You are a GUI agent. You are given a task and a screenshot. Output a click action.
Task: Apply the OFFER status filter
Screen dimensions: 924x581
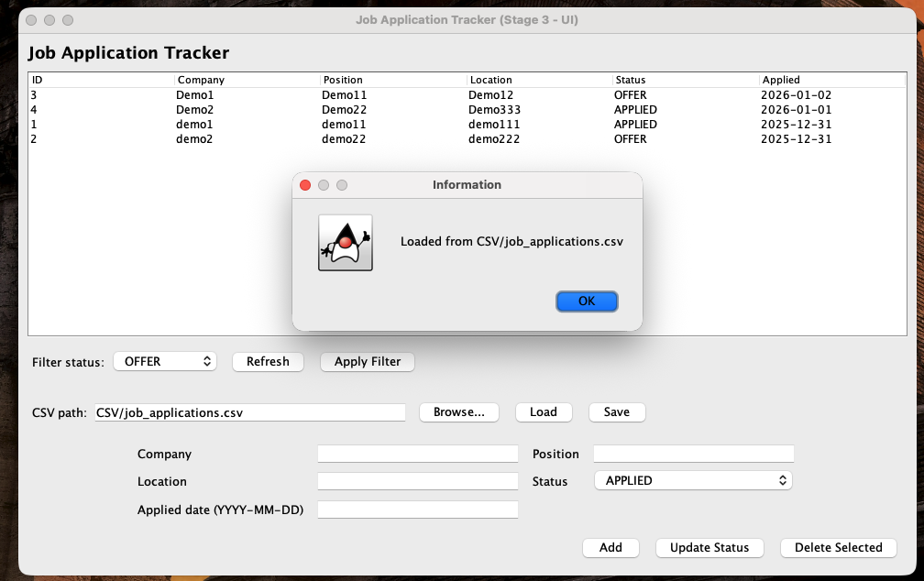tap(367, 361)
